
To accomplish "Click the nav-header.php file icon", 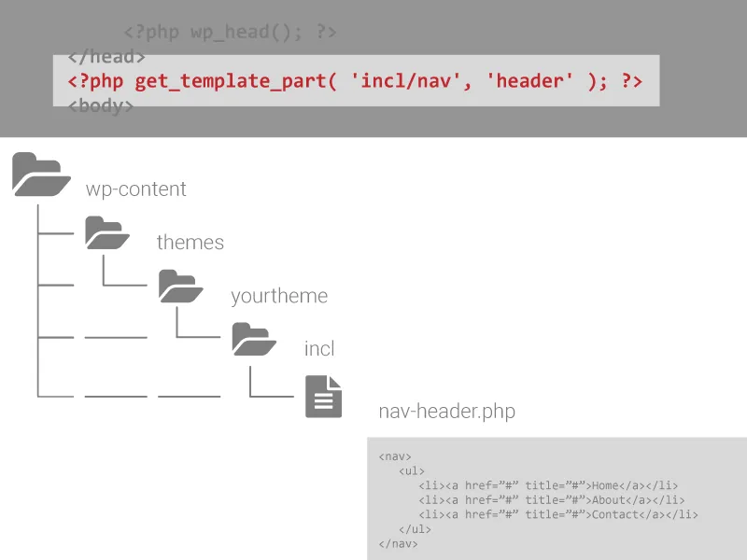I will click(x=323, y=397).
